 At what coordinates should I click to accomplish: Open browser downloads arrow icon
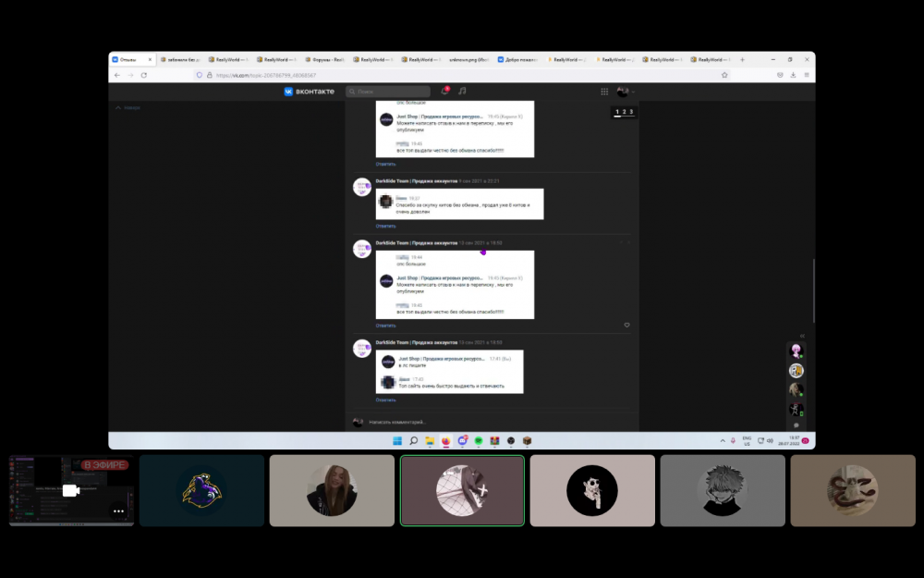(793, 75)
